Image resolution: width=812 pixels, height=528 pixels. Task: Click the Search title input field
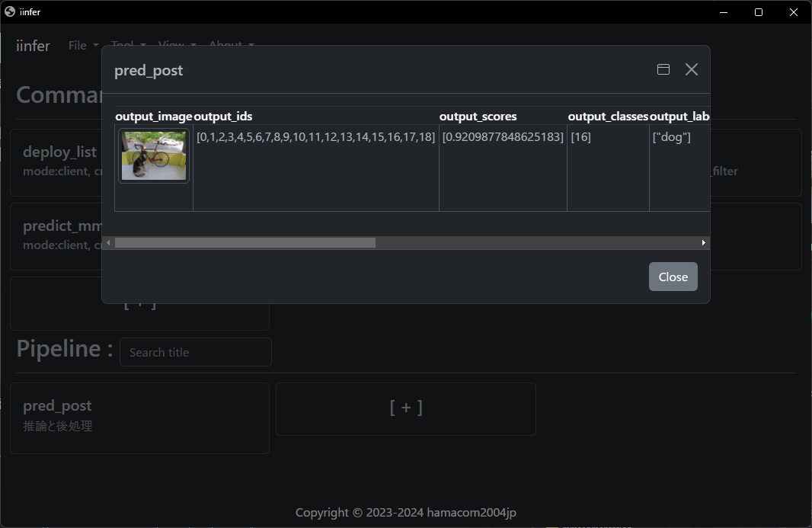tap(196, 352)
